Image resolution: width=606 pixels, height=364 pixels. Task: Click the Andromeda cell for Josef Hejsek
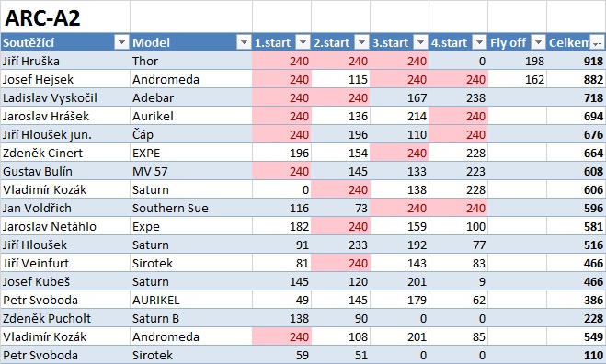(x=191, y=80)
